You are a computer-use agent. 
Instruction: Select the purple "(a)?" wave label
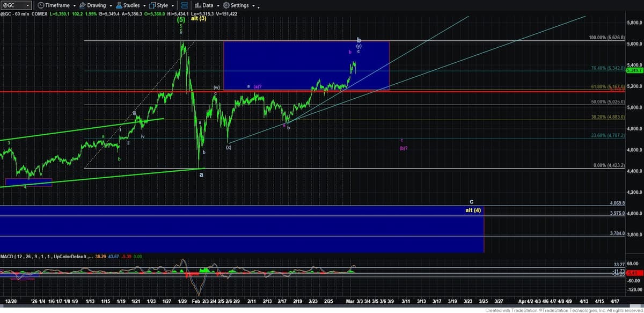(258, 86)
